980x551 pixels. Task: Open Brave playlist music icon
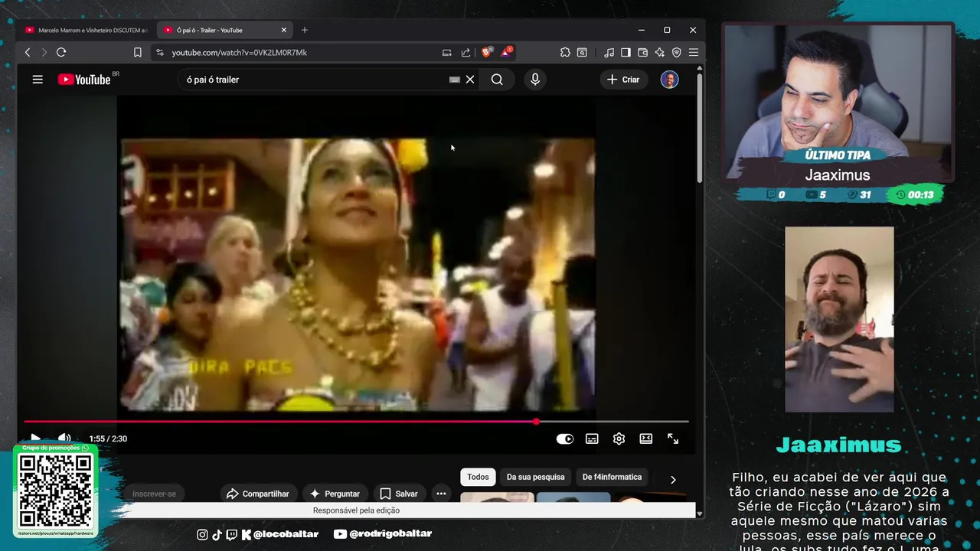pyautogui.click(x=609, y=52)
